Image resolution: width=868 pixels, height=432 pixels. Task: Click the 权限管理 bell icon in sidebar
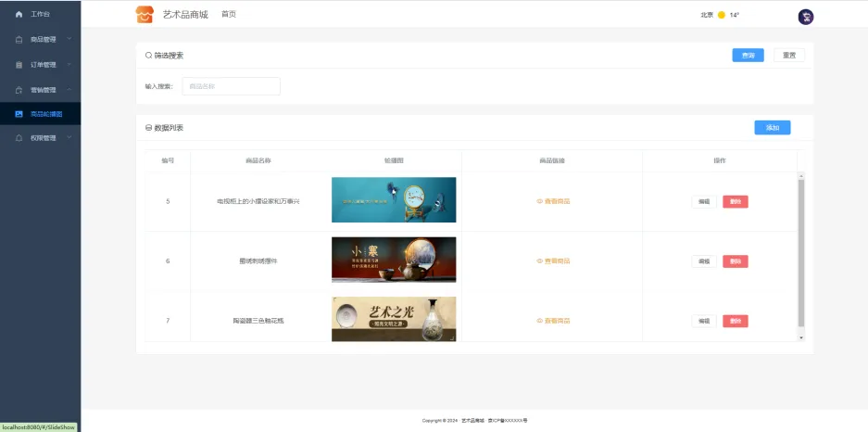[19, 138]
